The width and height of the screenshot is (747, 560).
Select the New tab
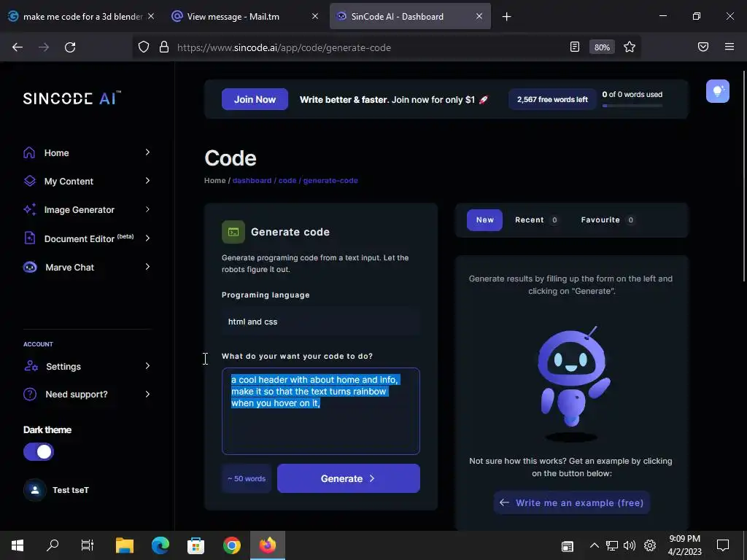484,220
